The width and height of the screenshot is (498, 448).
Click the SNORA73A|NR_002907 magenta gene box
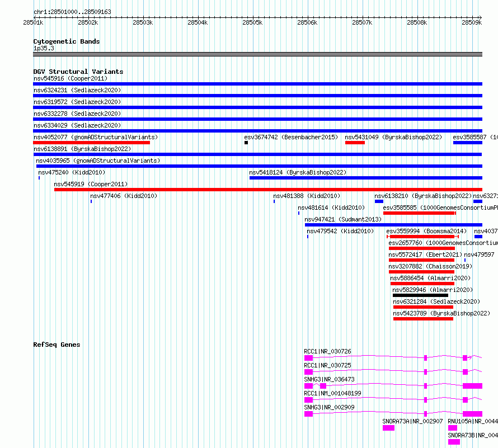tap(388, 428)
